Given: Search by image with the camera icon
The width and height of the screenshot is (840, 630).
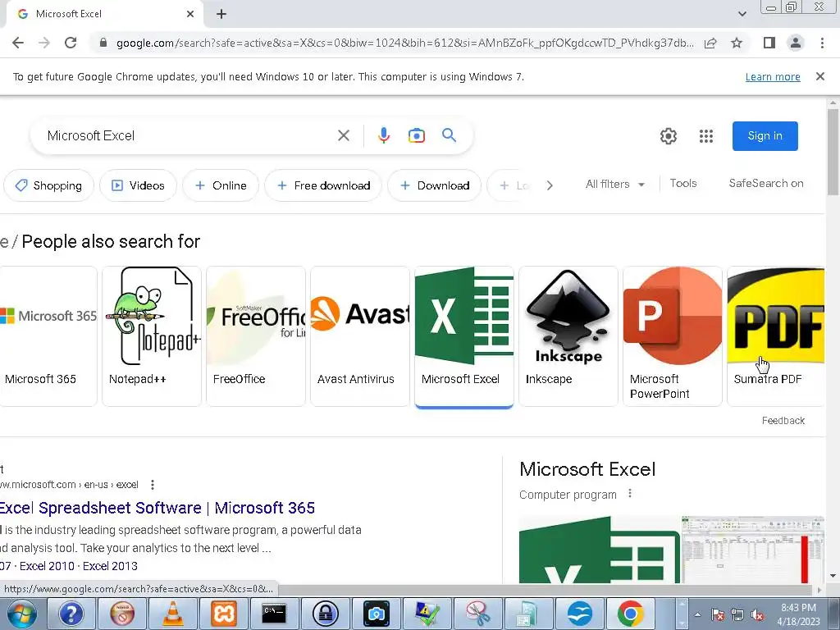Looking at the screenshot, I should [x=416, y=135].
